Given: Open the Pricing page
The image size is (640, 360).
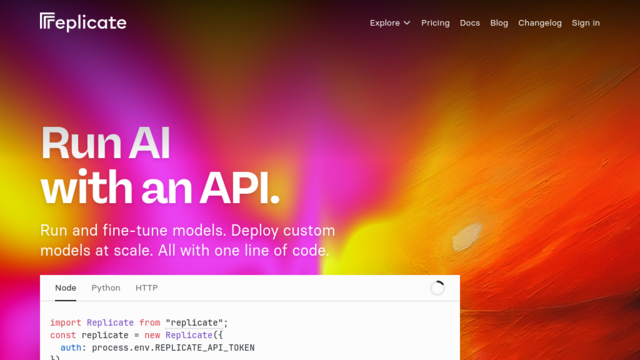Looking at the screenshot, I should 435,23.
